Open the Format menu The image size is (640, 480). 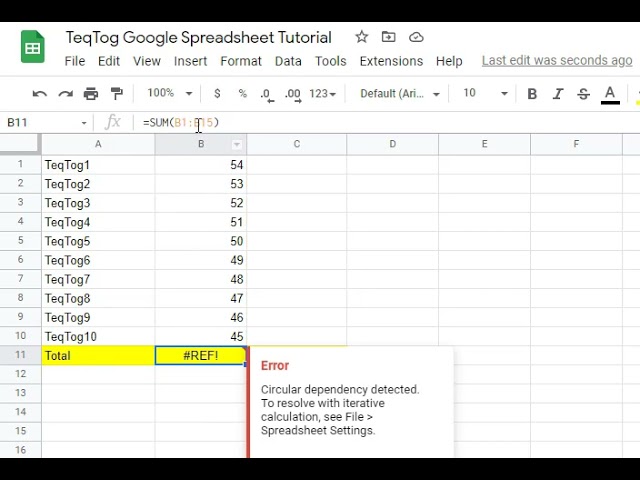[241, 61]
